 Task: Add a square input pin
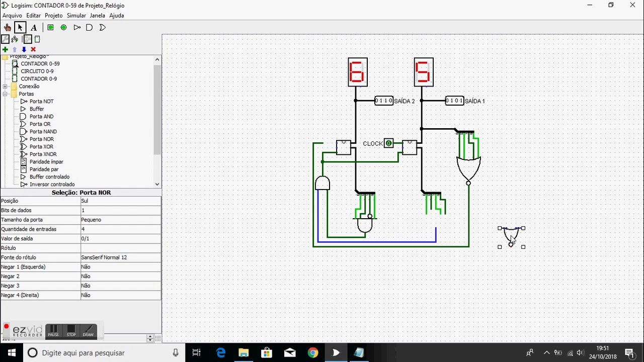coord(50,28)
